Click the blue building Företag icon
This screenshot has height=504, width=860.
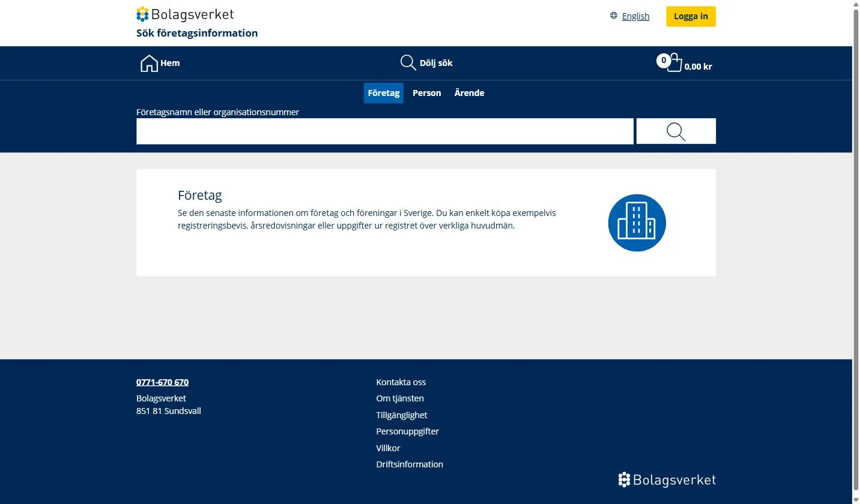coord(637,223)
